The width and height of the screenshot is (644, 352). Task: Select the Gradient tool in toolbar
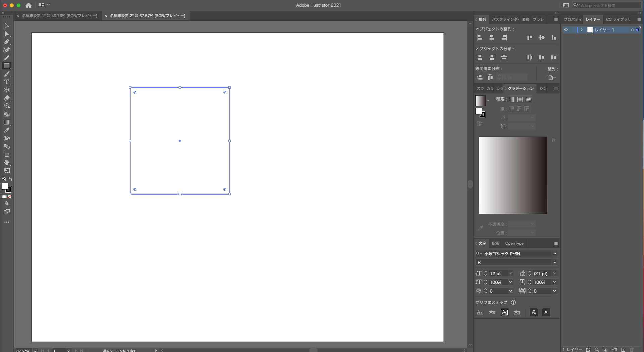point(6,122)
